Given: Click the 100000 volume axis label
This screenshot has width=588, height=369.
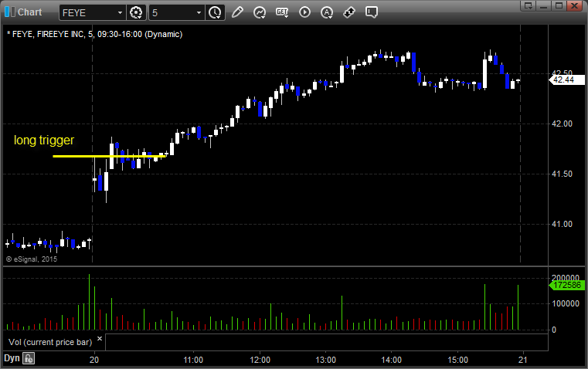Looking at the screenshot, I should tap(566, 304).
